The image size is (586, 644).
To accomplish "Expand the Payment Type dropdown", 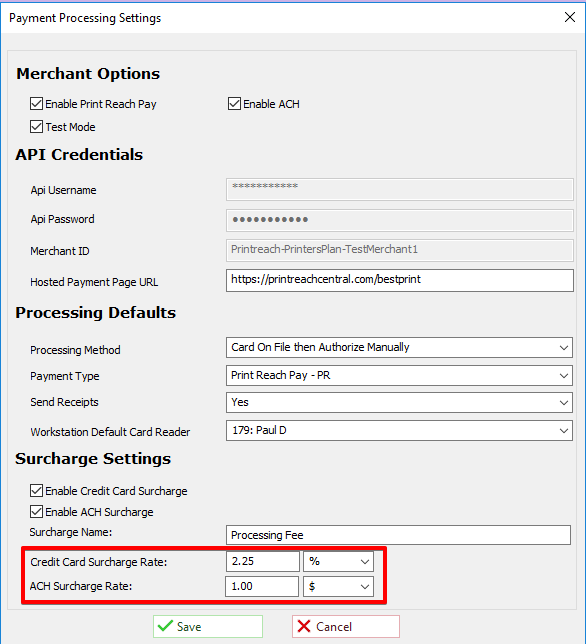I will point(399,375).
